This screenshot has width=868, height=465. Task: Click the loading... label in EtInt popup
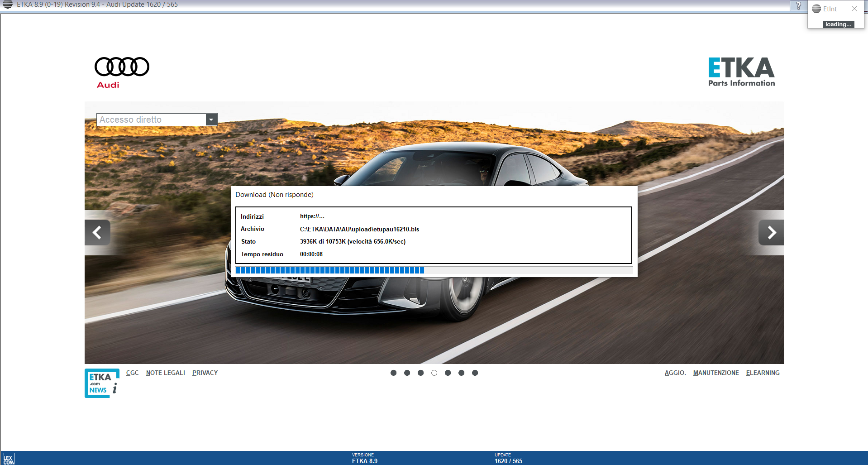point(838,24)
